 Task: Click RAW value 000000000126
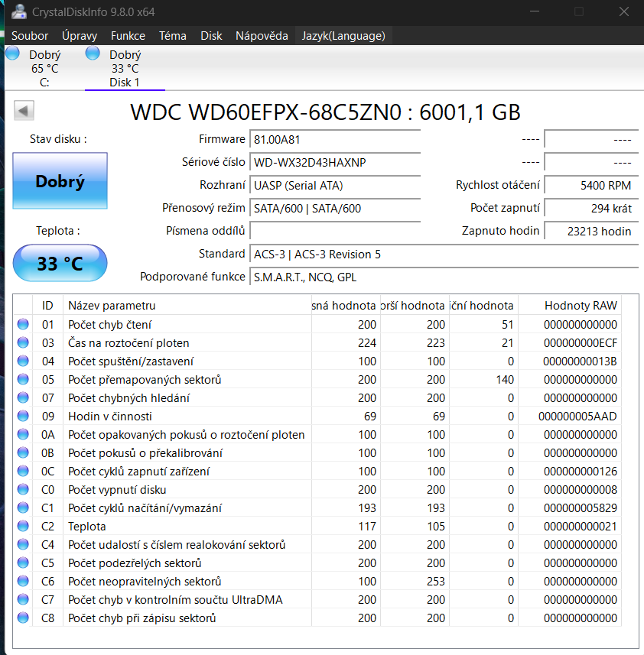coord(580,472)
